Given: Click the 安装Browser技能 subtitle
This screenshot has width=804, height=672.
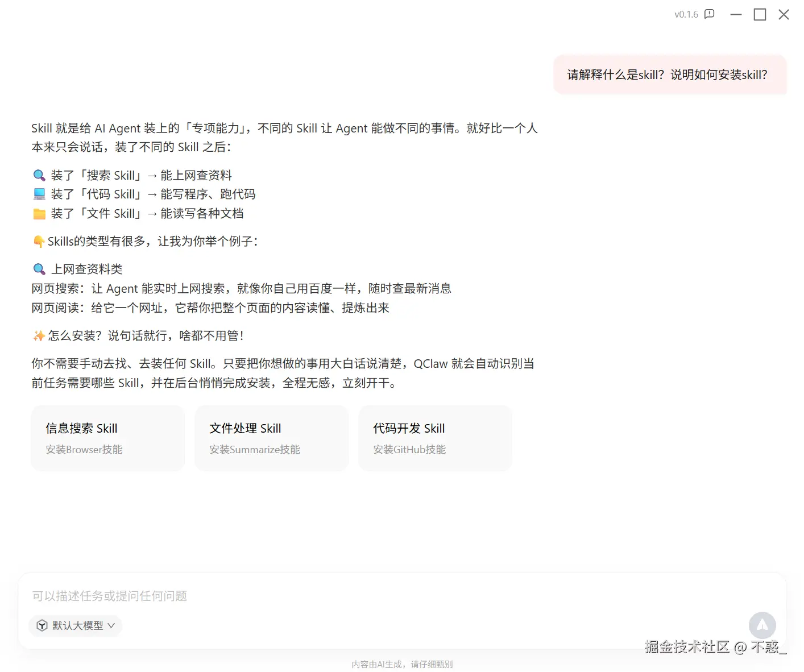Looking at the screenshot, I should click(x=84, y=449).
